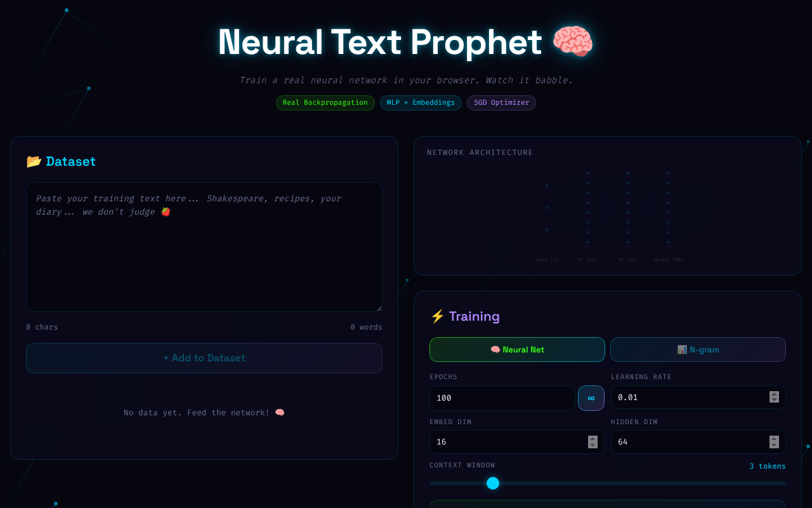Click the training text paste area
812x508 pixels.
[x=204, y=247]
